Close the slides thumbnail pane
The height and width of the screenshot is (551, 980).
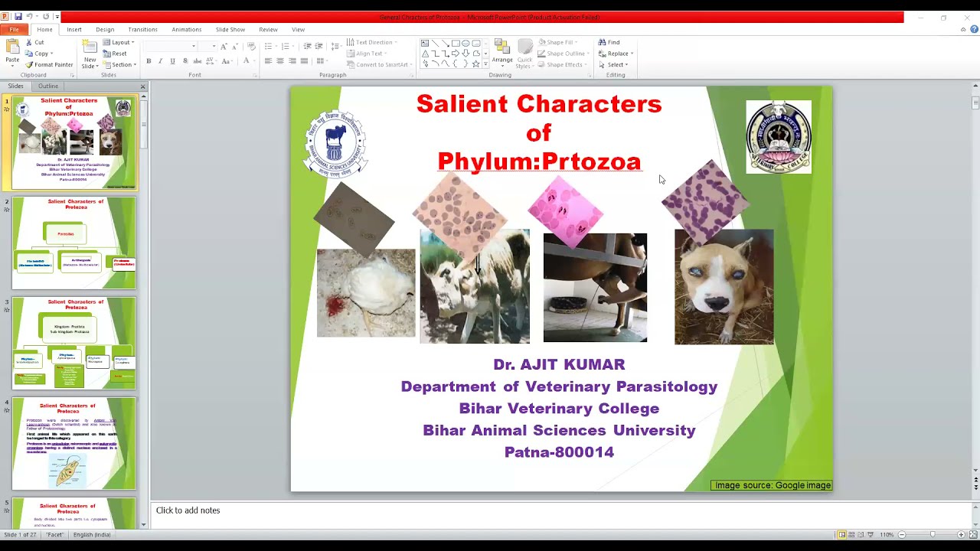tap(142, 86)
